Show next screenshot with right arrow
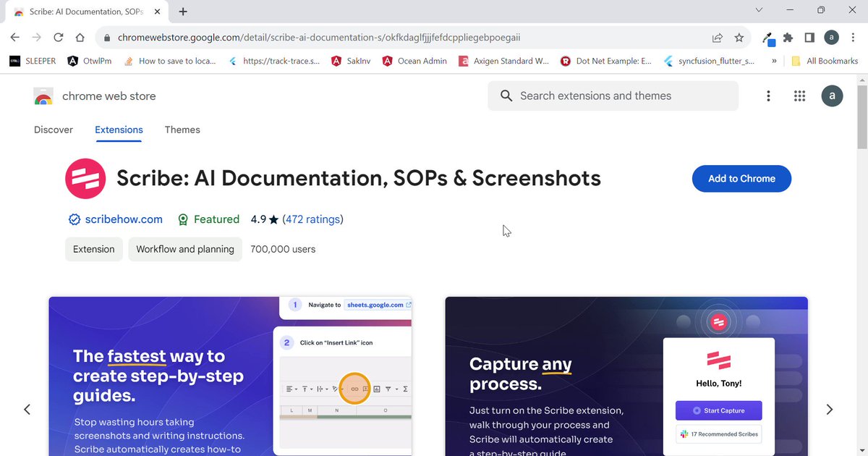Screen dimensions: 868x456 coord(829,410)
